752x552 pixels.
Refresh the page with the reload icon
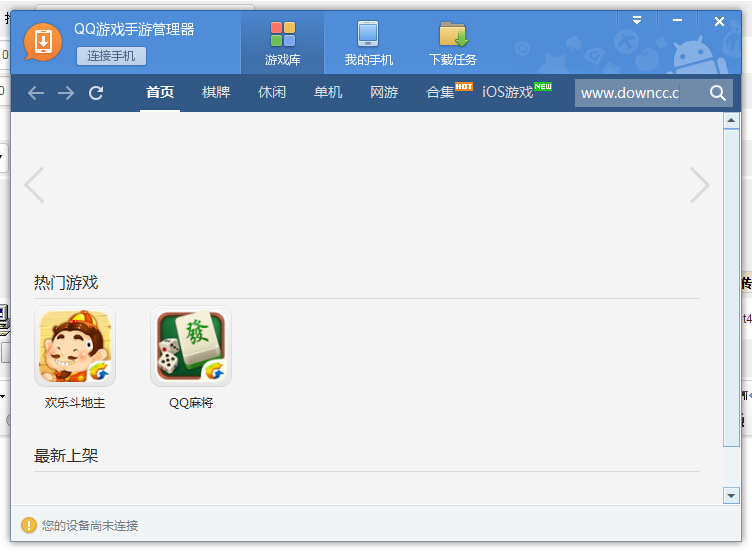click(x=96, y=93)
